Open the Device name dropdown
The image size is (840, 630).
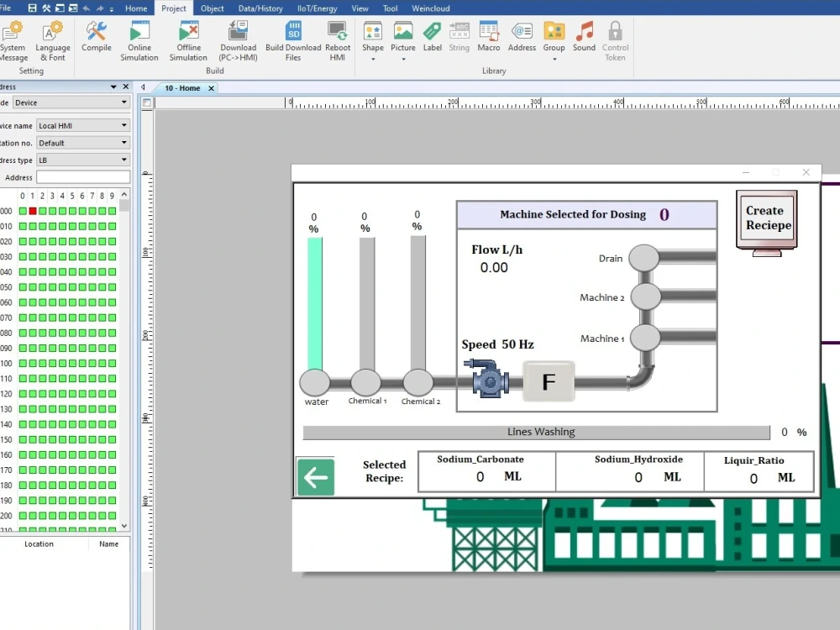[x=125, y=125]
